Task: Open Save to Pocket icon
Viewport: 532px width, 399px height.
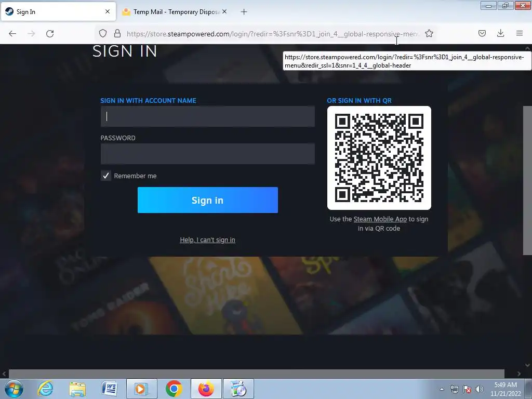Action: pyautogui.click(x=482, y=33)
